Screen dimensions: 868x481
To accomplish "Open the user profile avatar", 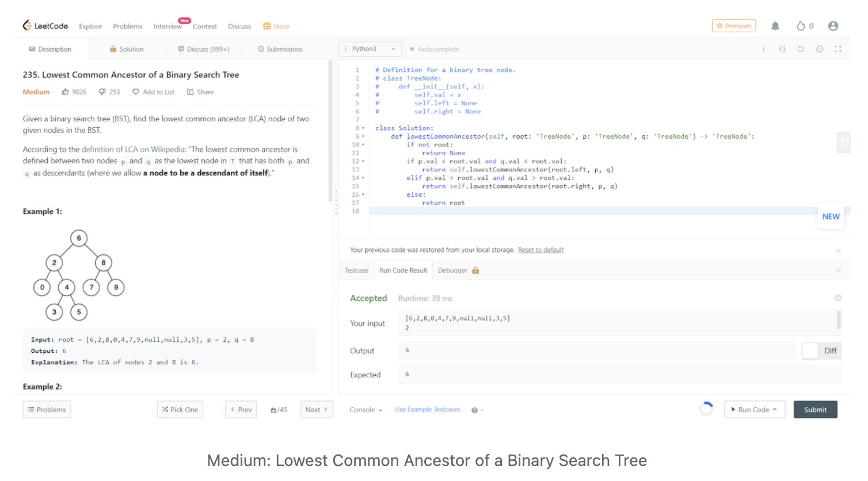I will 832,26.
